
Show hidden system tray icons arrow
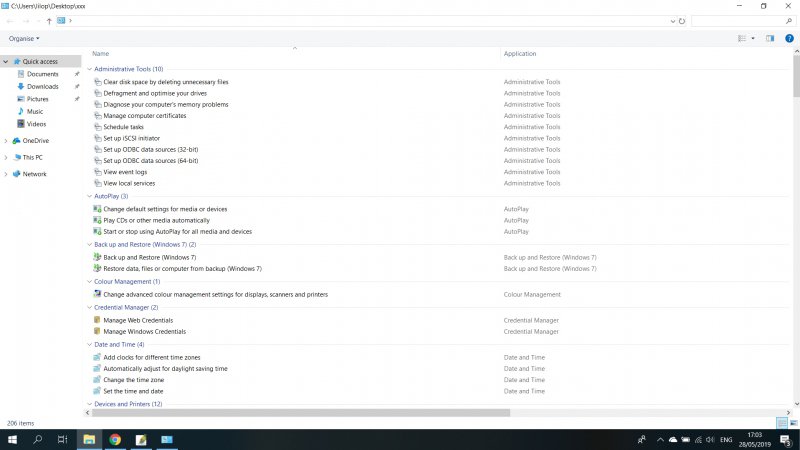pyautogui.click(x=660, y=439)
